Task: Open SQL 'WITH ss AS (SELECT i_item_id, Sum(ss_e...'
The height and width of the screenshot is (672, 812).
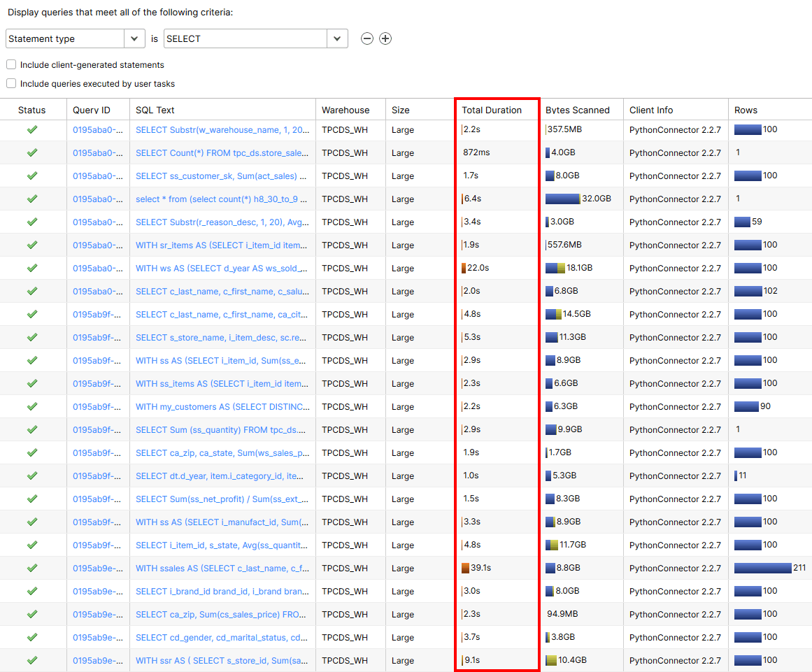Action: point(220,360)
